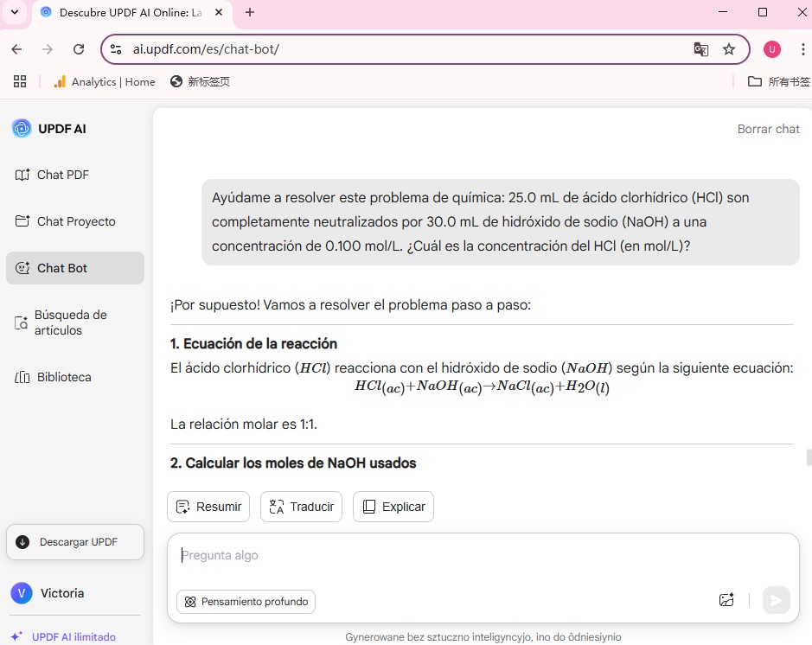The width and height of the screenshot is (812, 645).
Task: Click the Chat PDF book icon
Action: (x=22, y=175)
